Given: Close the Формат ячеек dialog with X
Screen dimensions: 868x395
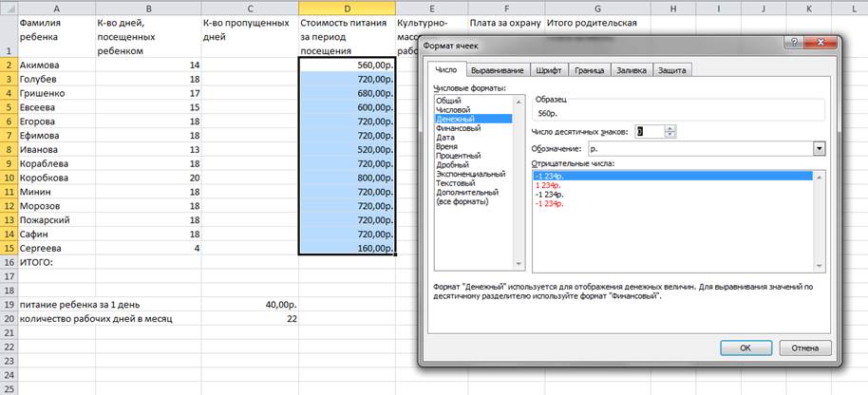Looking at the screenshot, I should pyautogui.click(x=821, y=45).
